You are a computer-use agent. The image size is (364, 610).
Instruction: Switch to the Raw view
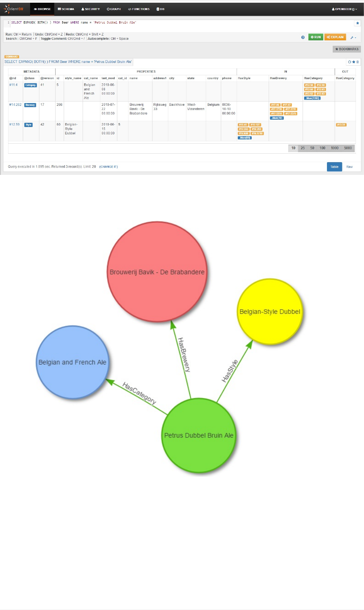point(349,167)
